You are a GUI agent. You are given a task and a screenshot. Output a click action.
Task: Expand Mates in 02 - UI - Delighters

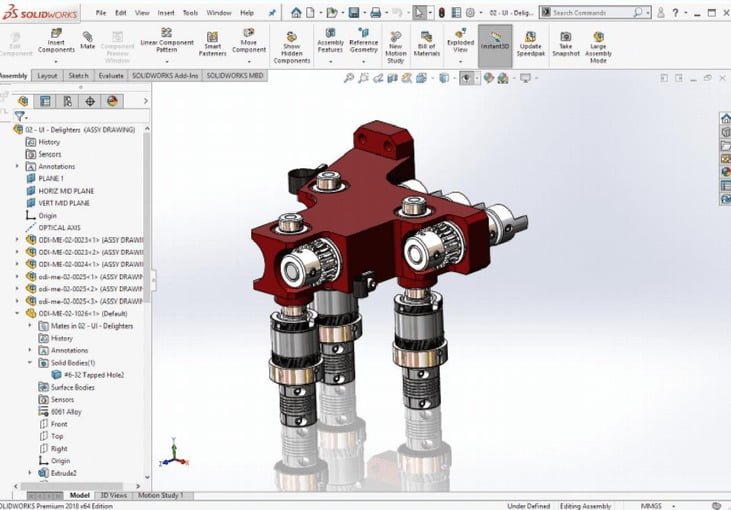(x=30, y=325)
